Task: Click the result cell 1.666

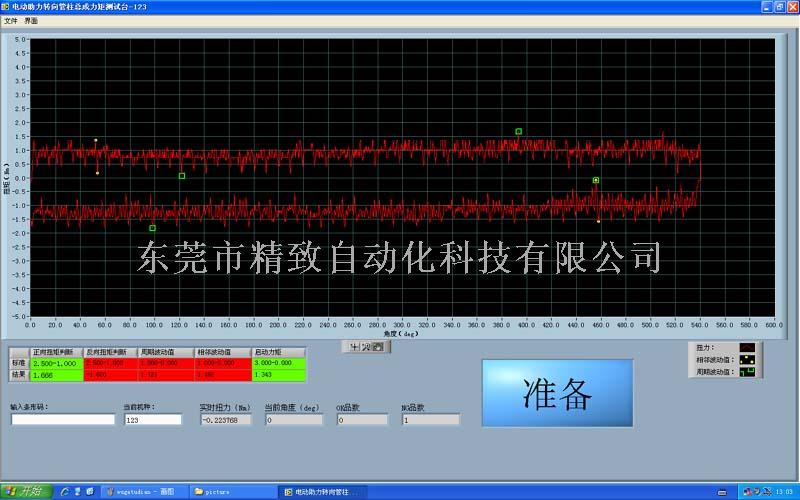Action: click(56, 375)
